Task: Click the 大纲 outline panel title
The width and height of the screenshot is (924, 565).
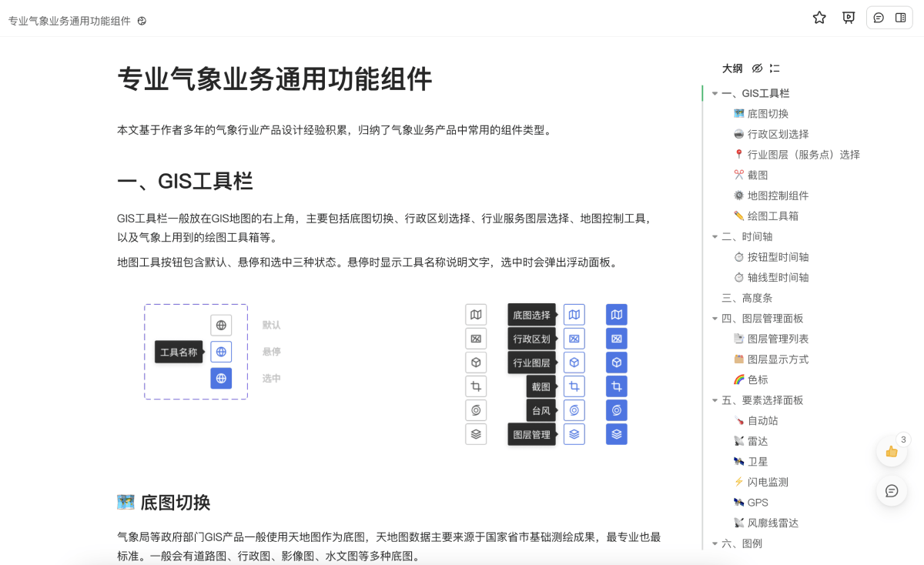Action: click(732, 69)
